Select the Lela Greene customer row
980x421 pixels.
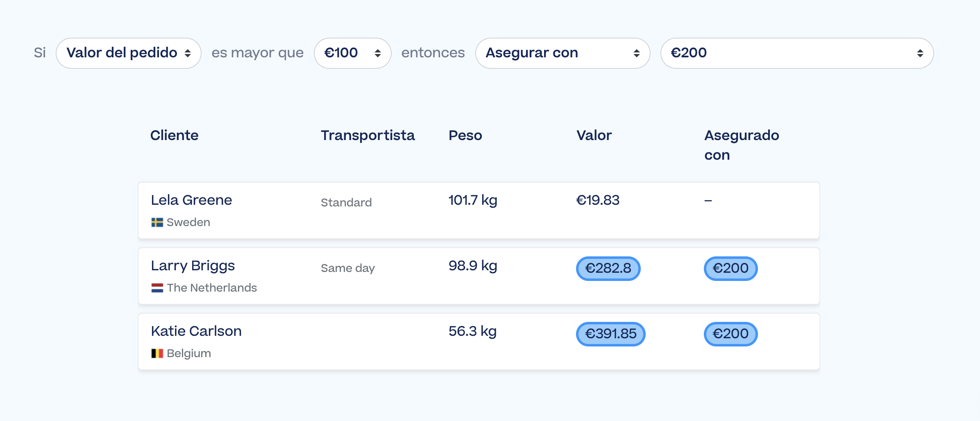(479, 210)
